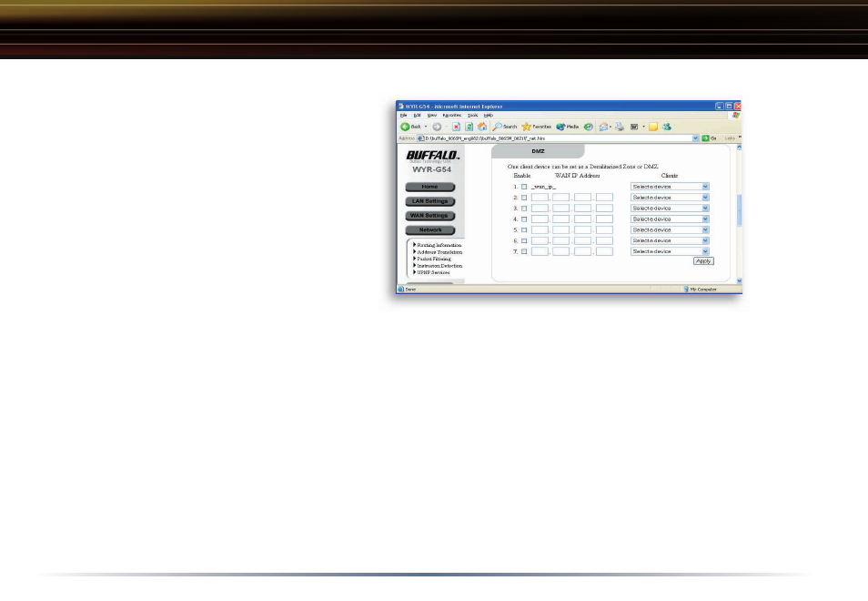Click the My Computer status bar icon
This screenshot has width=868, height=601.
tap(686, 290)
